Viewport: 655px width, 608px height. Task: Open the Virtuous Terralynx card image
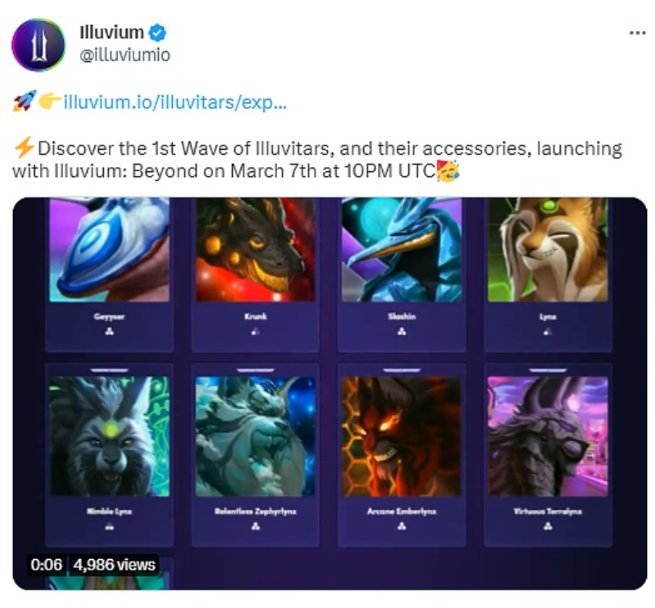coord(548,436)
